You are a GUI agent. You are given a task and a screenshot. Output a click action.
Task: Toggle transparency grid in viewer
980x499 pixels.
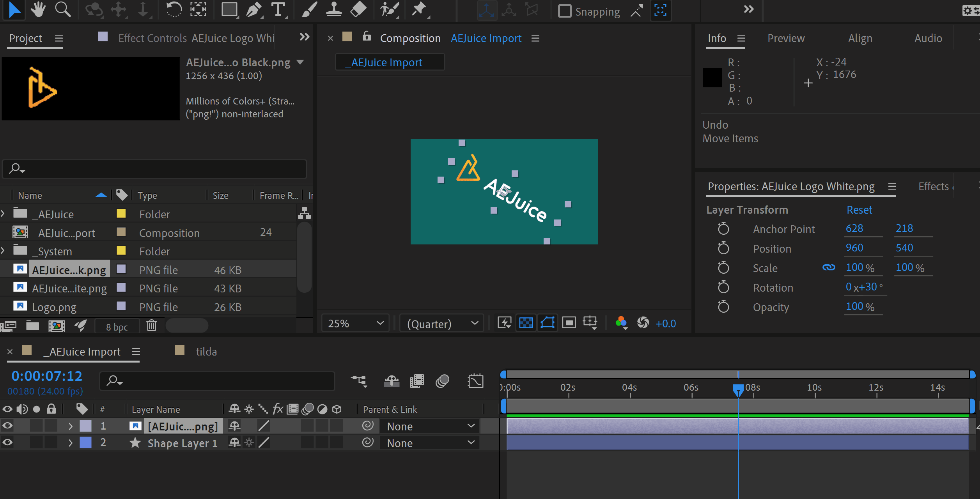click(526, 323)
